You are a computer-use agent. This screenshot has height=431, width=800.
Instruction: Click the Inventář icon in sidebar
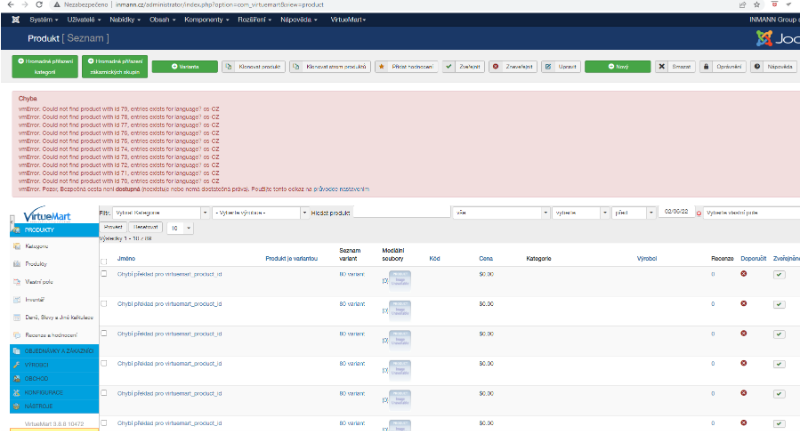[15, 300]
